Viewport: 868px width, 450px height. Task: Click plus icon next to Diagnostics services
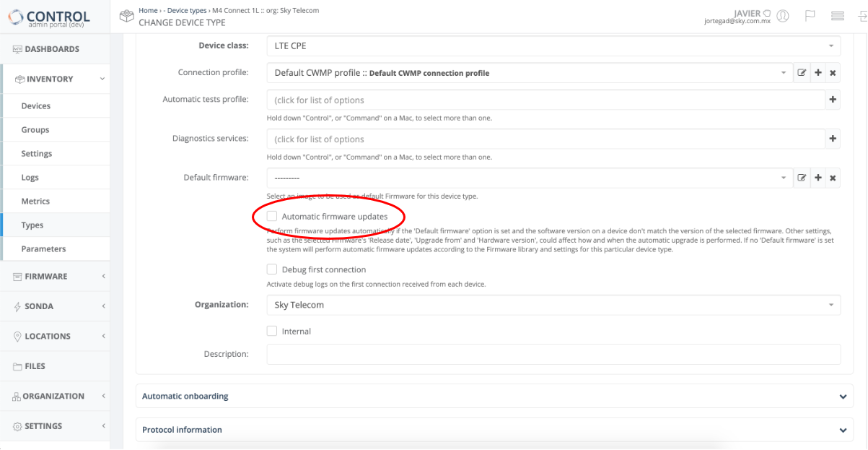(x=833, y=139)
